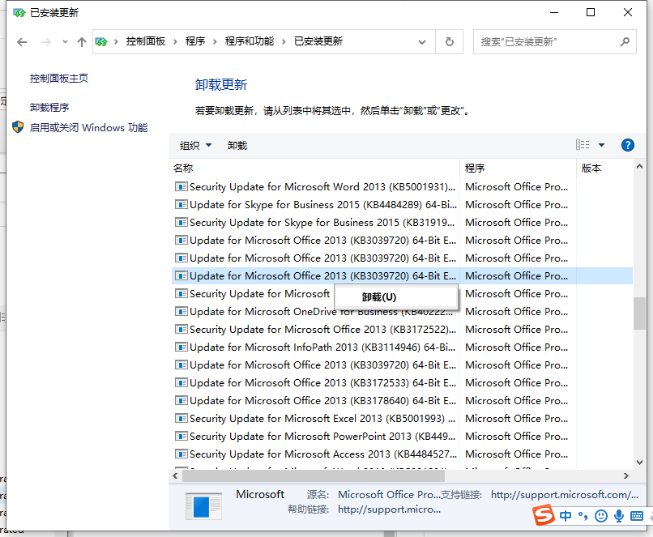This screenshot has height=537, width=653.
Task: Click the vertical scrollbar thumb
Action: tap(640, 314)
